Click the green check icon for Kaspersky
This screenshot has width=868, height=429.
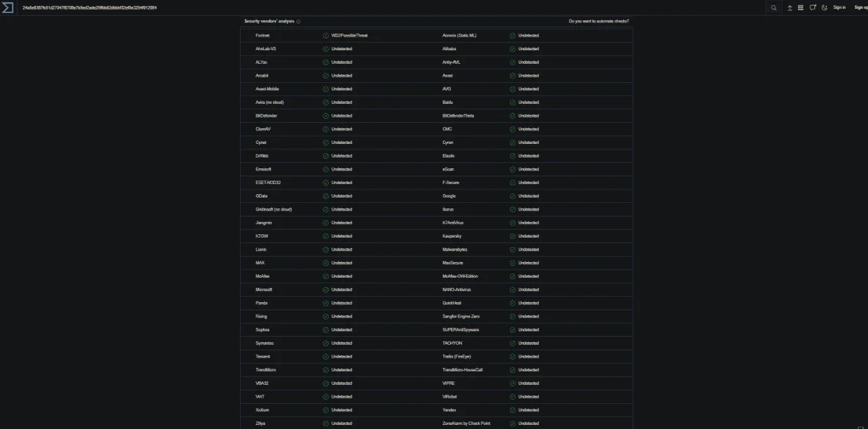click(513, 236)
